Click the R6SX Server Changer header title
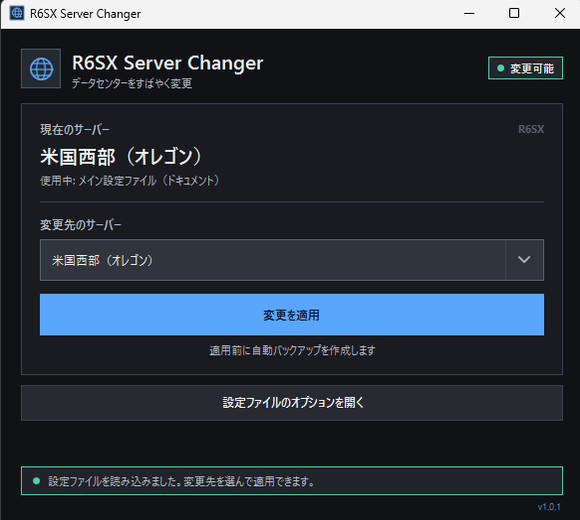 coord(168,63)
